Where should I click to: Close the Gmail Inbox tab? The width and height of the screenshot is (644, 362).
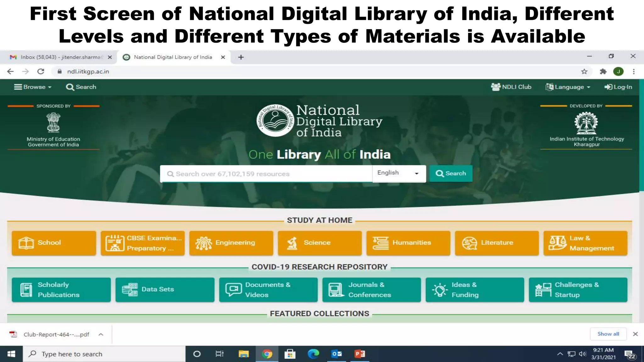point(110,57)
